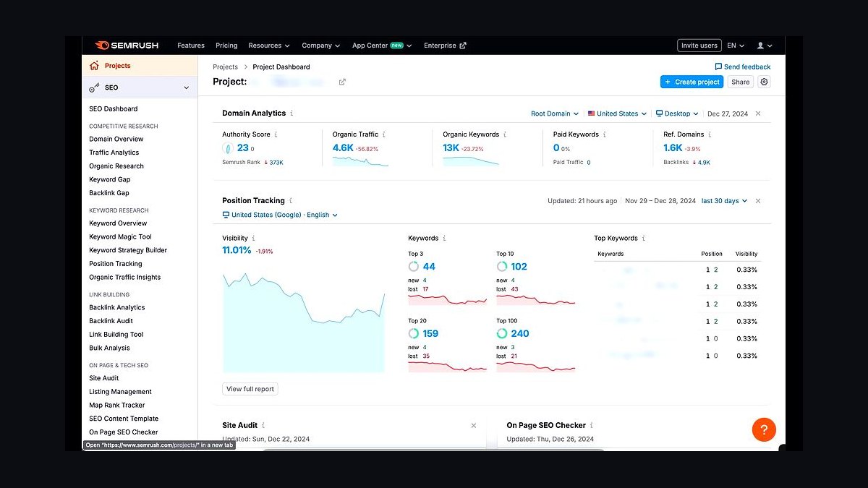
Task: Click View full report button
Action: pyautogui.click(x=250, y=389)
